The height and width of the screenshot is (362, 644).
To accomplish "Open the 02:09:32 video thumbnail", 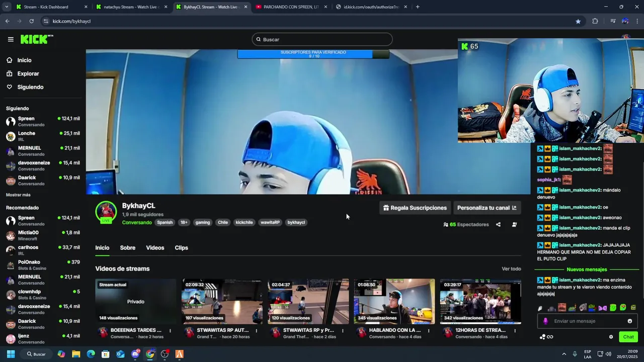I will (x=222, y=301).
